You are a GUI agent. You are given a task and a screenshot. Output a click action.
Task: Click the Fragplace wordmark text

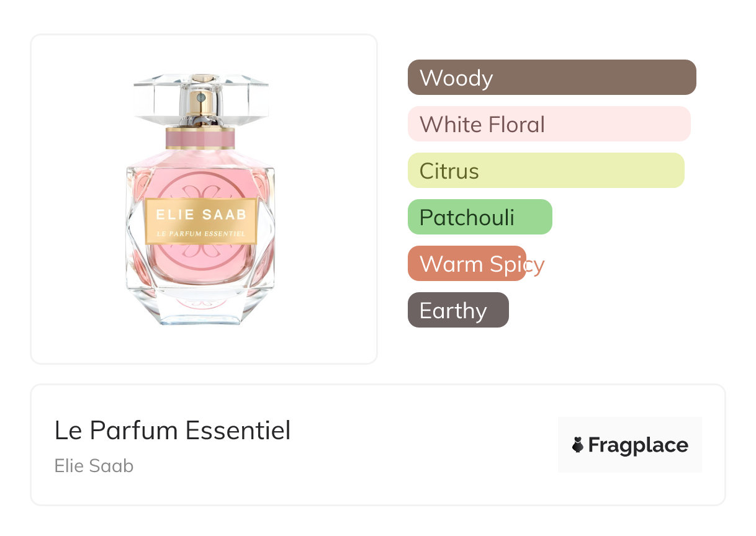point(637,445)
